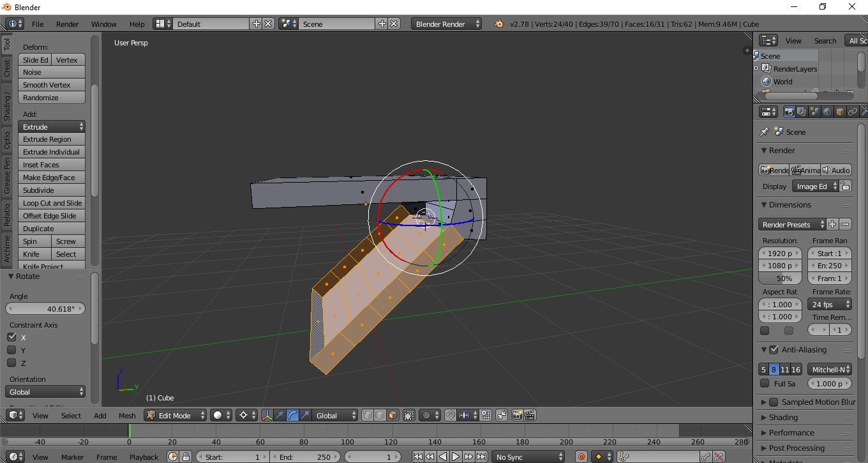Jump to first frame in timeline

coord(417,457)
